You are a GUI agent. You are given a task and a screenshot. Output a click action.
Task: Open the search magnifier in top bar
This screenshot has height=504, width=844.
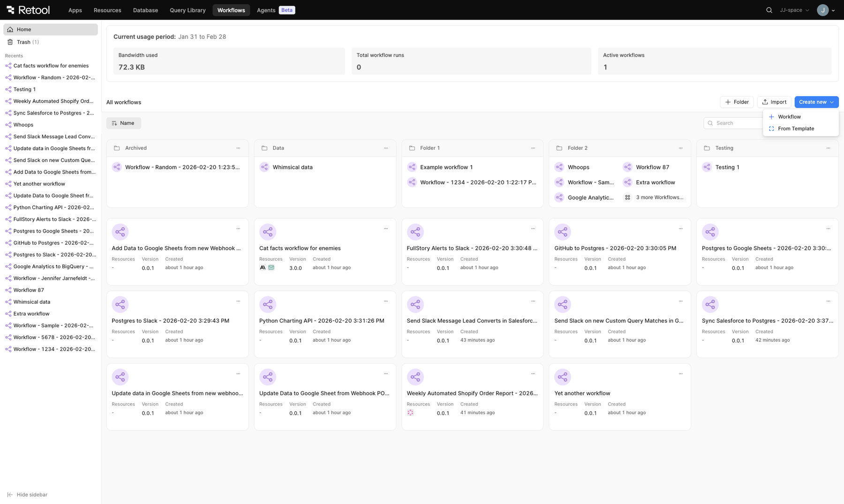(x=769, y=10)
